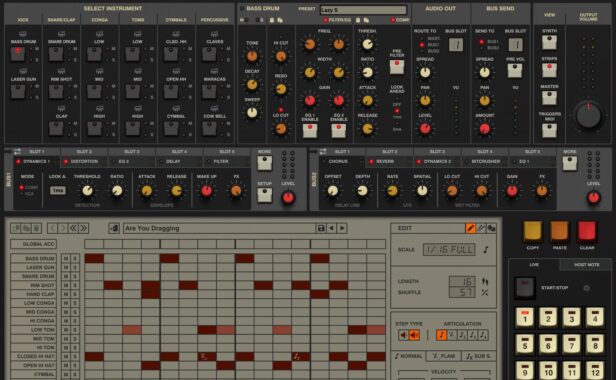
Task: Click the orange Paste button
Action: pyautogui.click(x=559, y=232)
